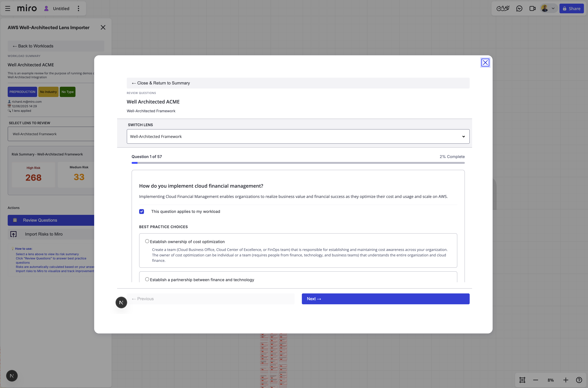Click the fit-to-screen icon in zoom toolbar
This screenshot has height=388, width=588.
tap(522, 380)
